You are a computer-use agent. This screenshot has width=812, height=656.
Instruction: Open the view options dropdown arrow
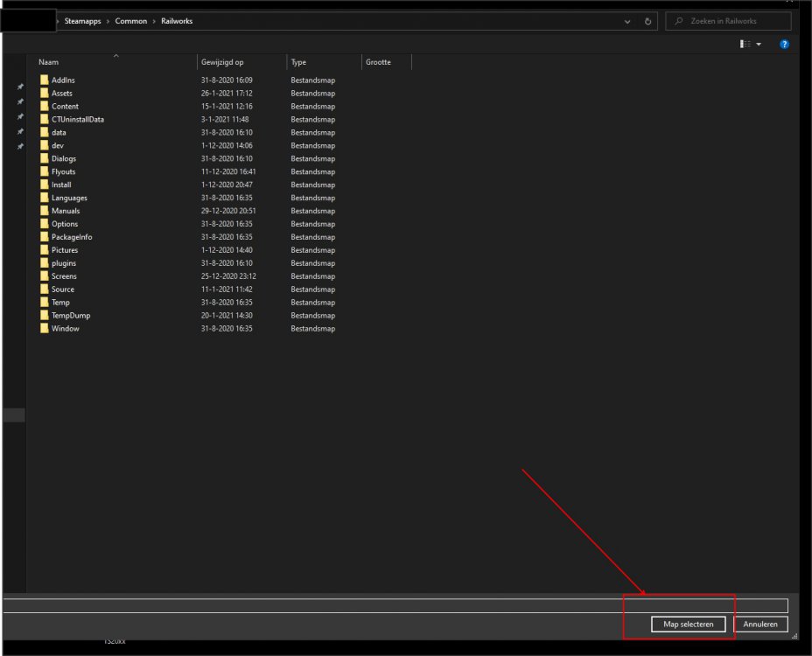pos(759,44)
